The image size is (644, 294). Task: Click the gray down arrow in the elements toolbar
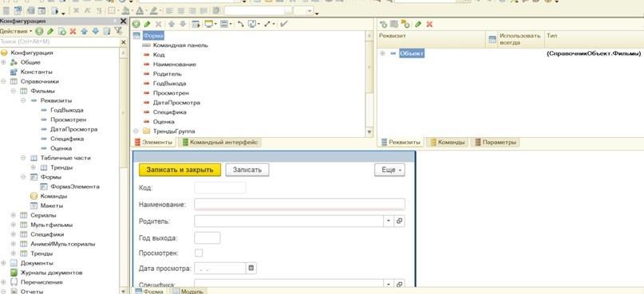click(183, 24)
